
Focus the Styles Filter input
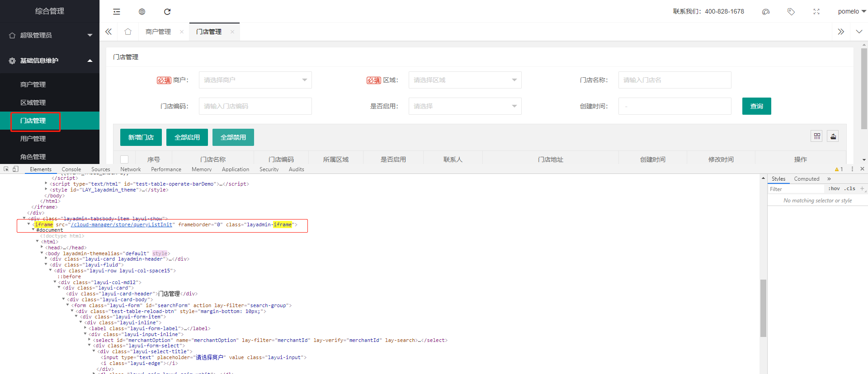[x=797, y=189]
